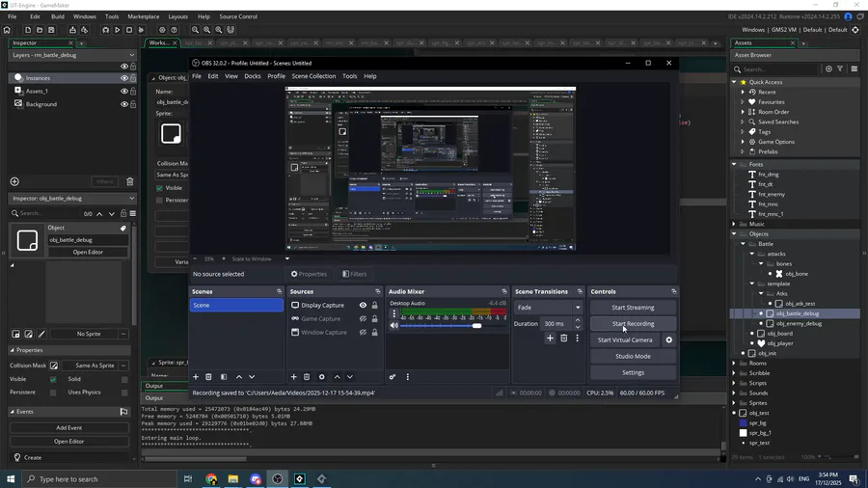This screenshot has height=488, width=868.
Task: Add a new transition with plus icon
Action: tap(550, 339)
